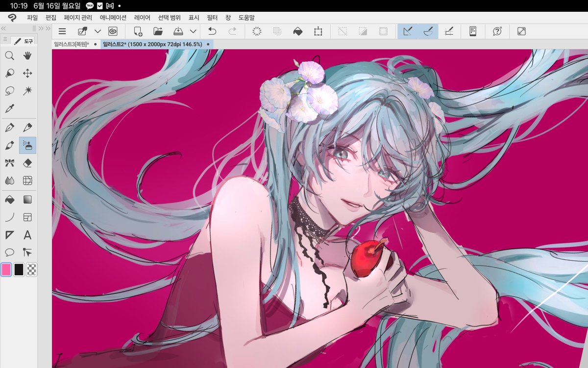Click the Undo arrow in command bar
The image size is (588, 368).
(x=212, y=31)
